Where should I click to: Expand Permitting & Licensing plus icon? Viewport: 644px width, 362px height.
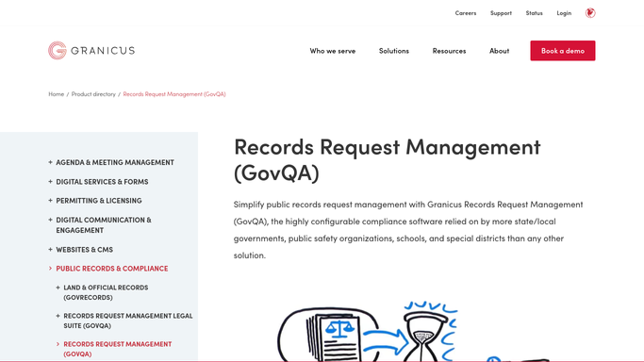coord(50,201)
